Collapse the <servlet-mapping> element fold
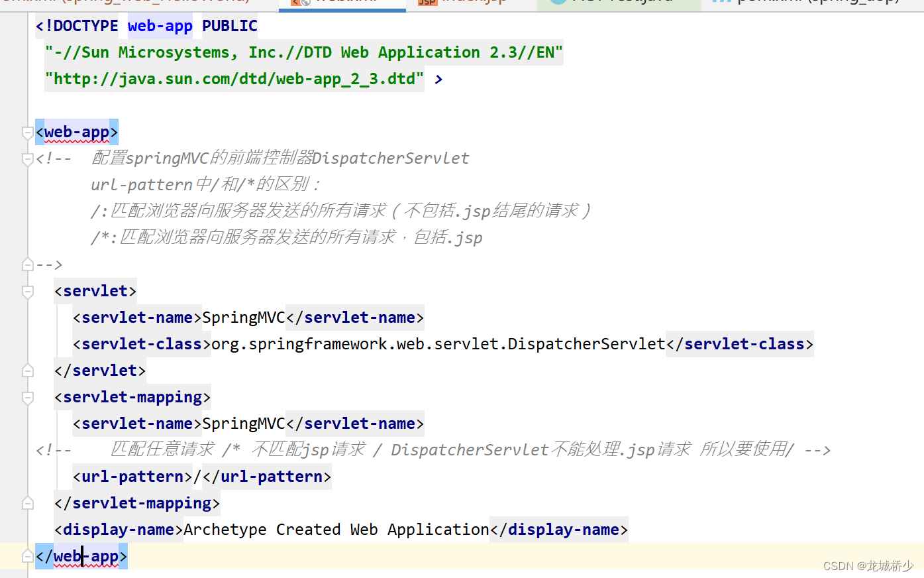Viewport: 924px width, 578px height. click(x=27, y=396)
